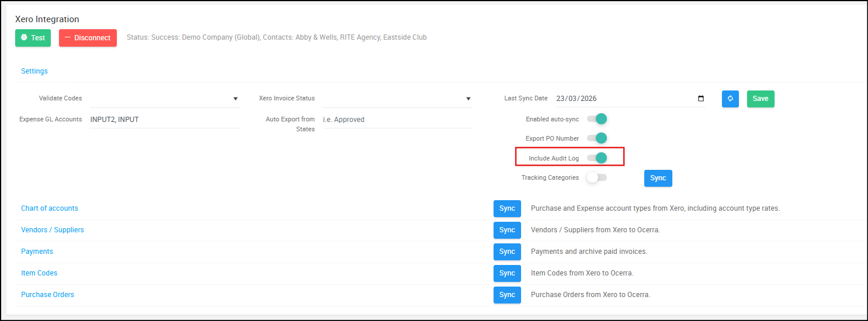The height and width of the screenshot is (321, 868).
Task: Open the Purchase Orders link
Action: click(47, 295)
